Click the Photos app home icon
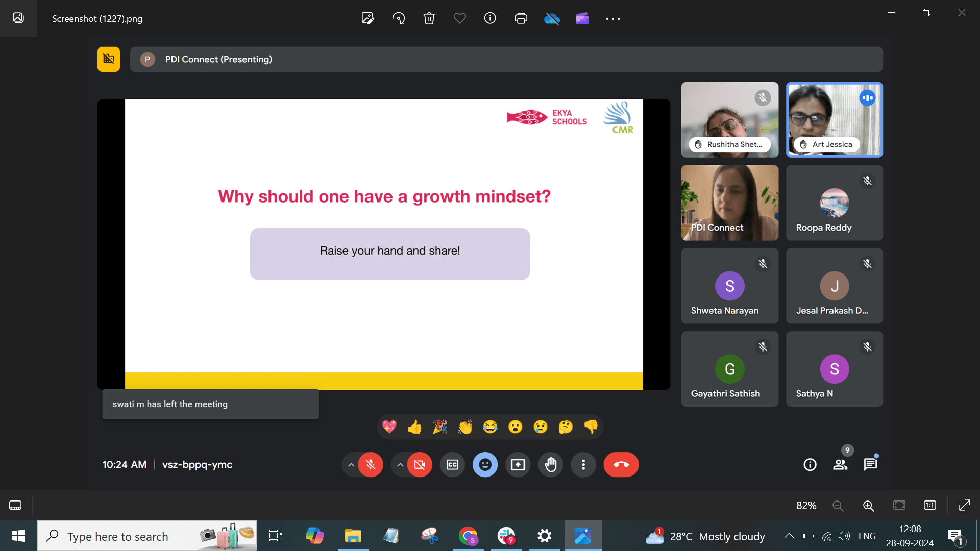 [x=18, y=18]
